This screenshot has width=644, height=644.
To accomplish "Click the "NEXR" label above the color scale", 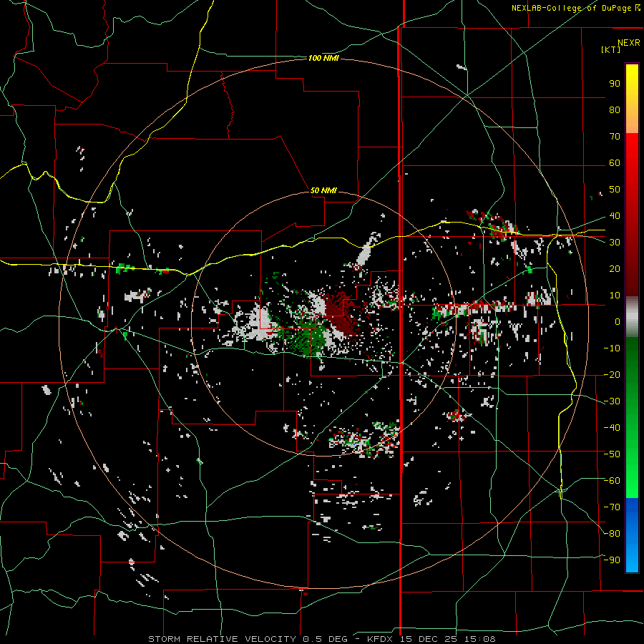I will click(x=629, y=43).
